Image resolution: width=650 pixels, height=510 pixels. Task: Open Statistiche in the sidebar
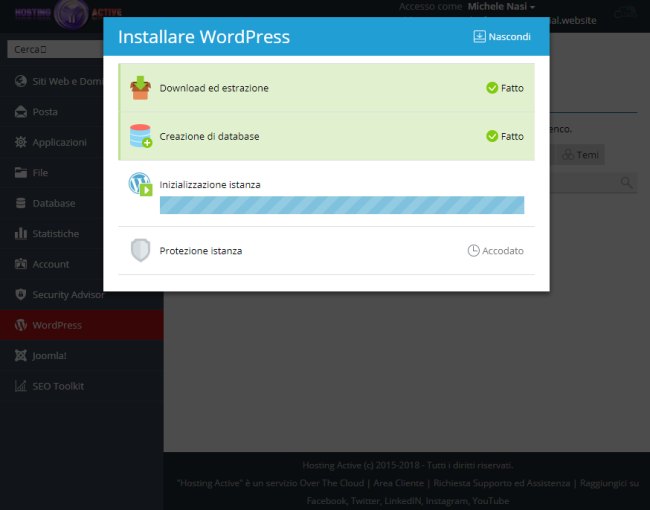point(51,234)
